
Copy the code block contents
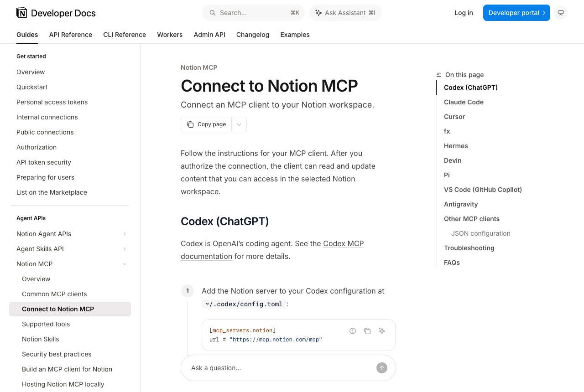point(367,331)
